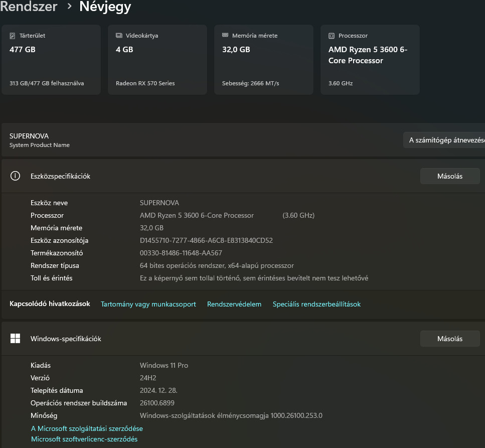This screenshot has width=485, height=448.
Task: Open the Tartomány vagy munkacsoport link
Action: coord(148,304)
